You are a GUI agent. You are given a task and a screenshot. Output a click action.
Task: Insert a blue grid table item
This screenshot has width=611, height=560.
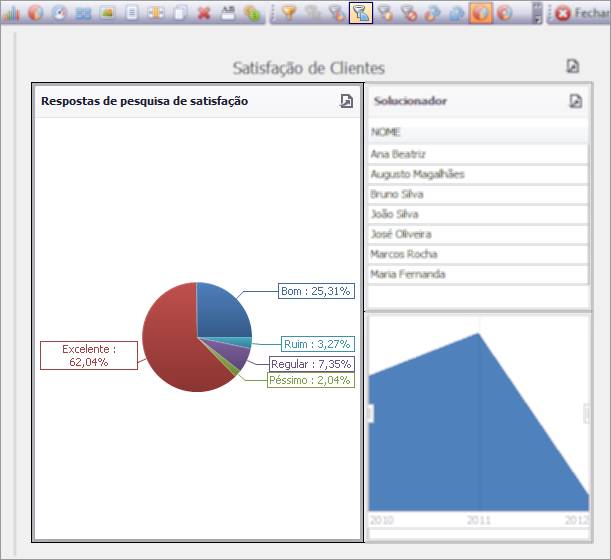[x=83, y=13]
